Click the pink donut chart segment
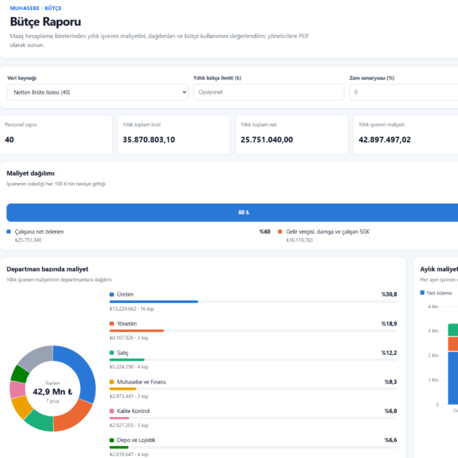This screenshot has width=458, height=458. (17, 390)
